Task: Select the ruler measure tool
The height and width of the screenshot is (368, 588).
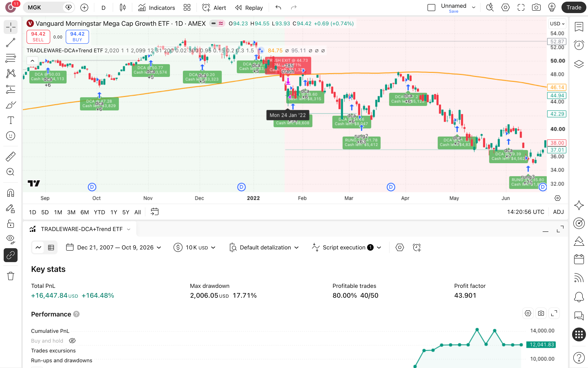Action: pyautogui.click(x=11, y=156)
